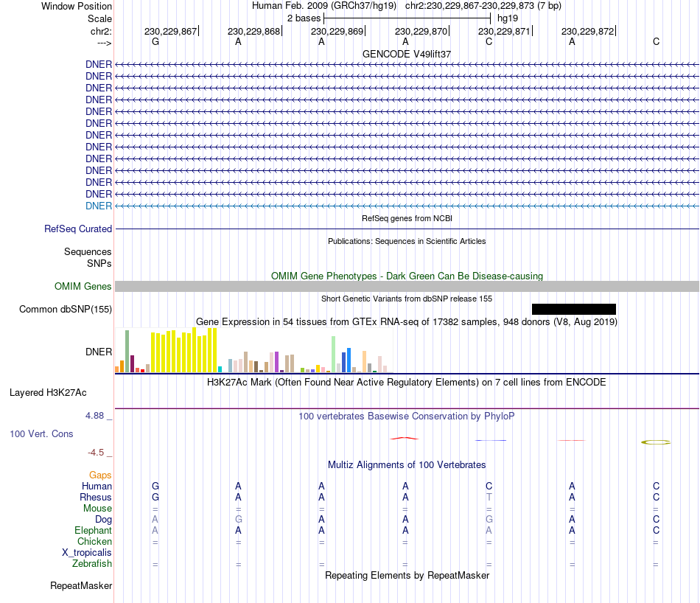Open the OMIM Genes gray bar
The width and height of the screenshot is (700, 603).
(x=407, y=286)
